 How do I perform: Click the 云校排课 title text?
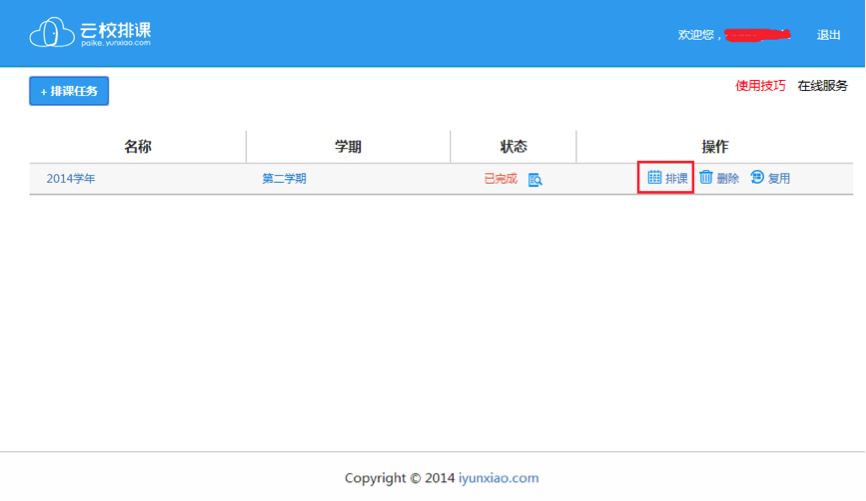point(115,26)
